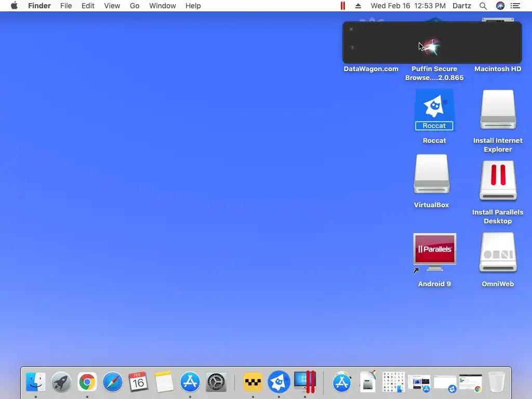532x399 pixels.
Task: Open the app grid thumbnail in Dock
Action: click(394, 382)
